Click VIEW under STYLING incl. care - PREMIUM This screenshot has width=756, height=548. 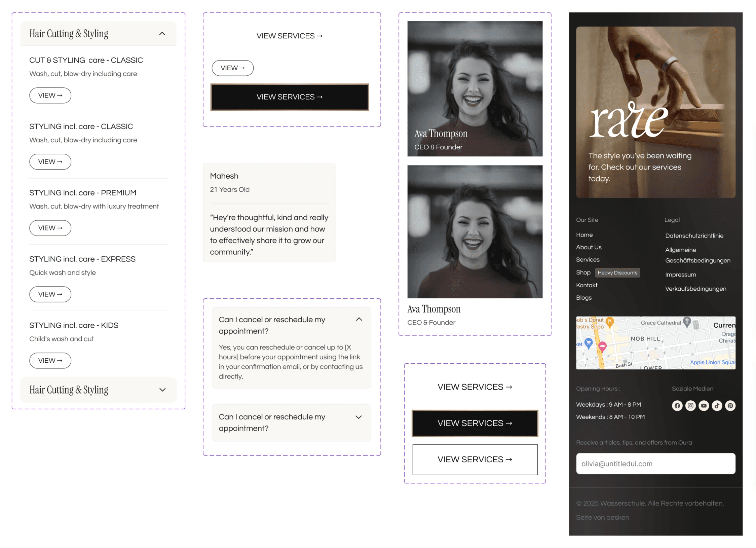tap(50, 228)
